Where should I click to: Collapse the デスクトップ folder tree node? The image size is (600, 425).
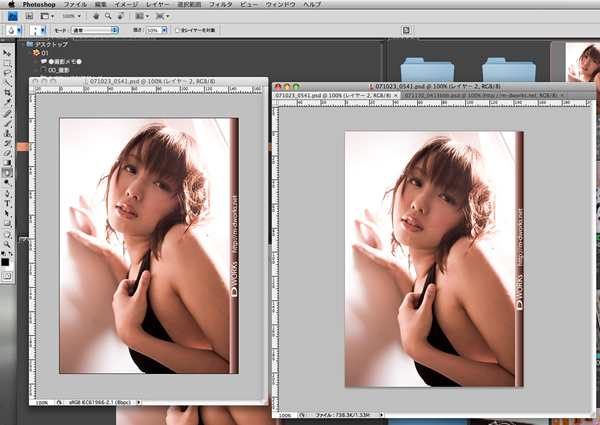(x=23, y=45)
